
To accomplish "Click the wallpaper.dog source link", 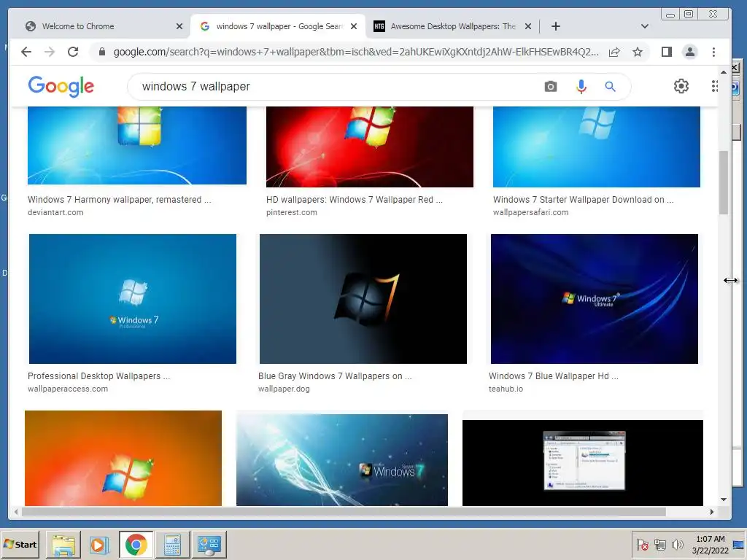I will [284, 389].
